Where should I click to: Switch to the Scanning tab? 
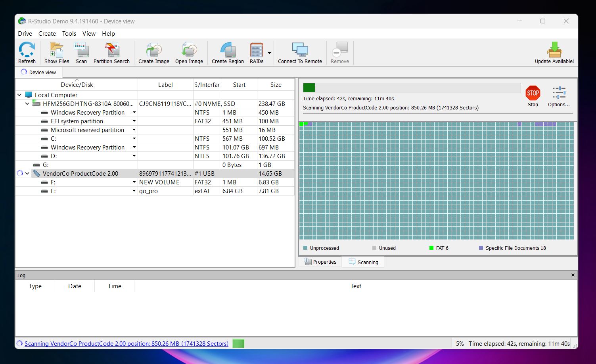coord(363,262)
